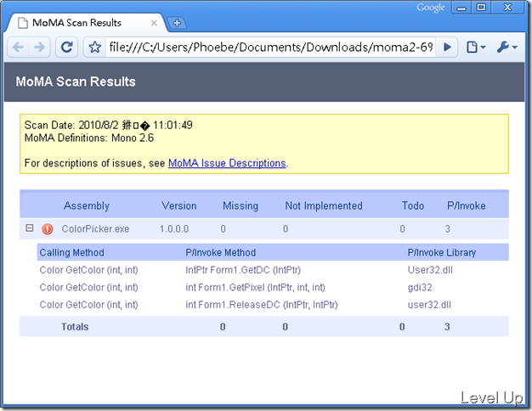Click the red warning icon for ColorPicker.exe
Image resolution: width=532 pixels, height=411 pixels.
47,229
